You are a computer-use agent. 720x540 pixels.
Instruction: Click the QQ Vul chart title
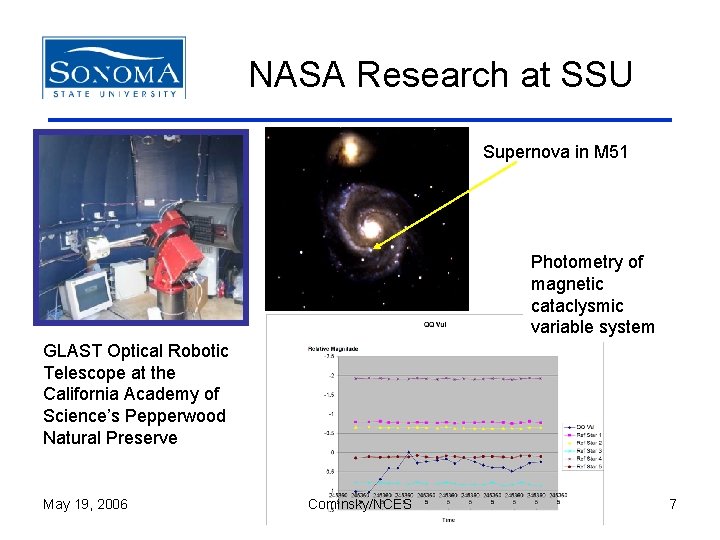click(435, 325)
